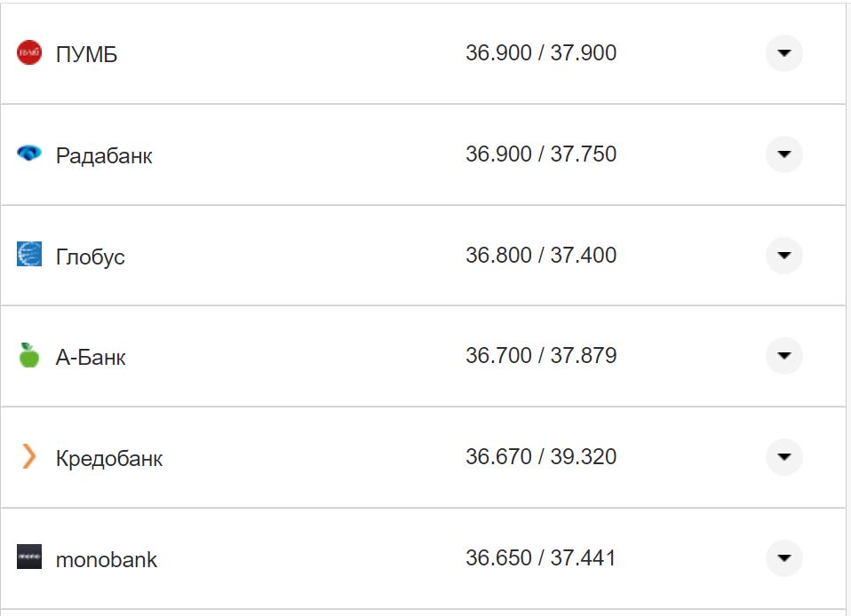Click the Кредобанк rate 36.670 / 39.320
Viewport: 851px width, 616px height.
(540, 457)
